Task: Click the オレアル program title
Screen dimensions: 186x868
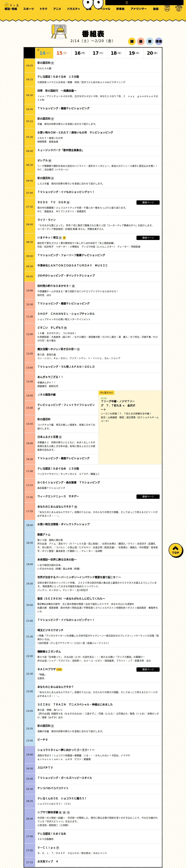Action: tap(43, 161)
